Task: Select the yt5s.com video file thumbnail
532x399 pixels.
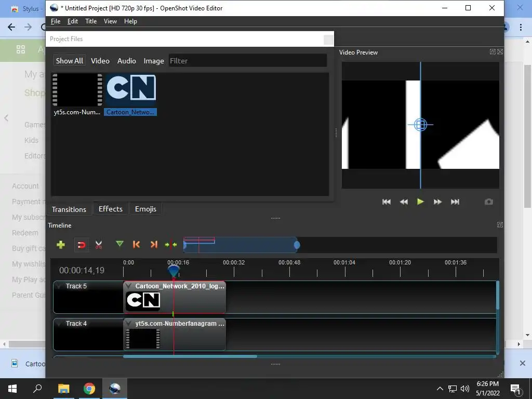Action: click(77, 90)
